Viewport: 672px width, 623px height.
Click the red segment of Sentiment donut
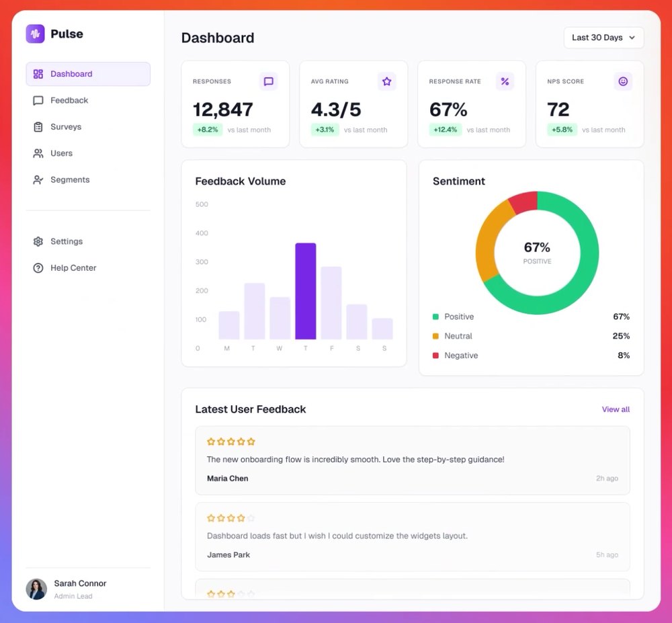pos(525,202)
